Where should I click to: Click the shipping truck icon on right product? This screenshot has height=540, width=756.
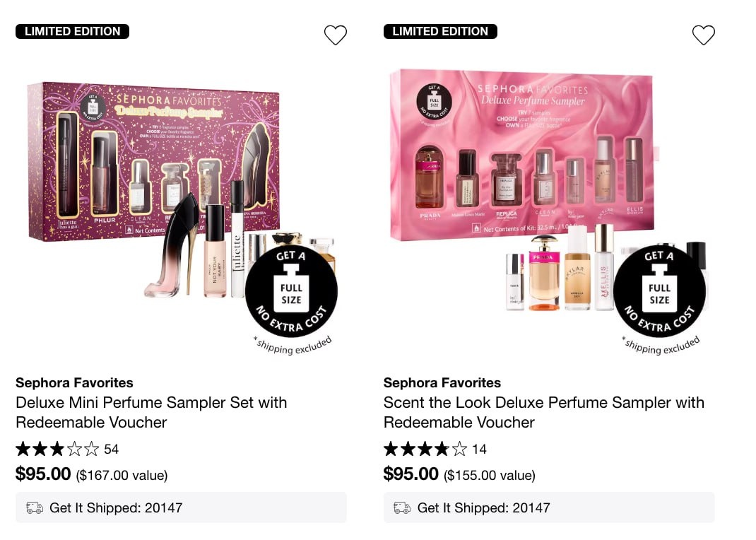[402, 507]
